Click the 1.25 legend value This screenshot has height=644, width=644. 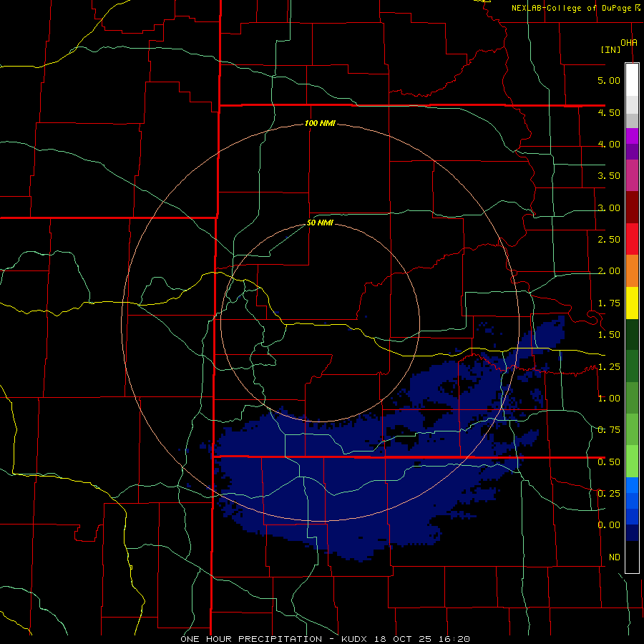(x=609, y=367)
